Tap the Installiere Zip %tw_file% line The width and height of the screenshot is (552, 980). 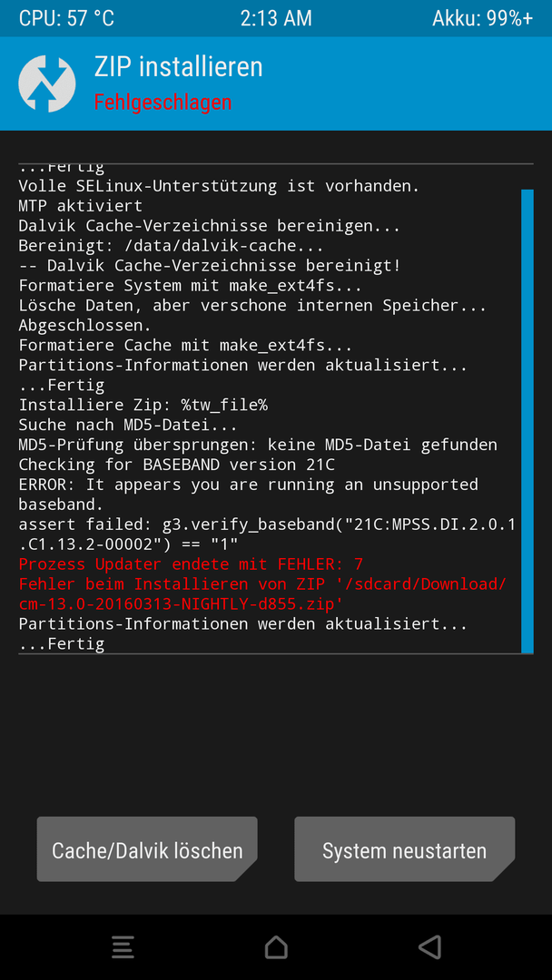click(143, 405)
